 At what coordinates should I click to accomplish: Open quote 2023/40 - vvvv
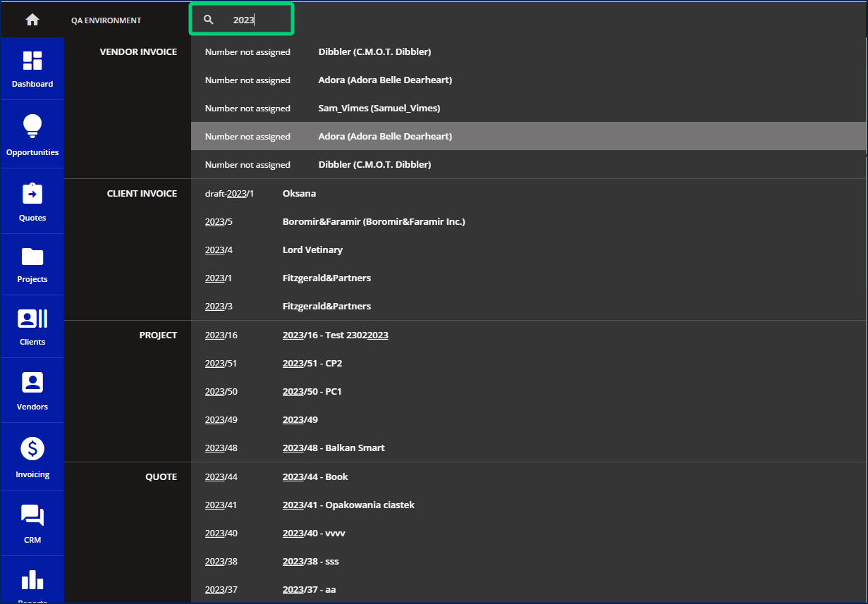(528, 533)
